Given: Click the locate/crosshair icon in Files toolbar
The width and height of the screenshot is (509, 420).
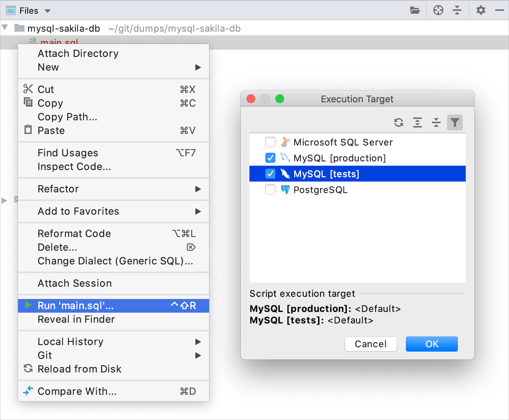Looking at the screenshot, I should (438, 10).
